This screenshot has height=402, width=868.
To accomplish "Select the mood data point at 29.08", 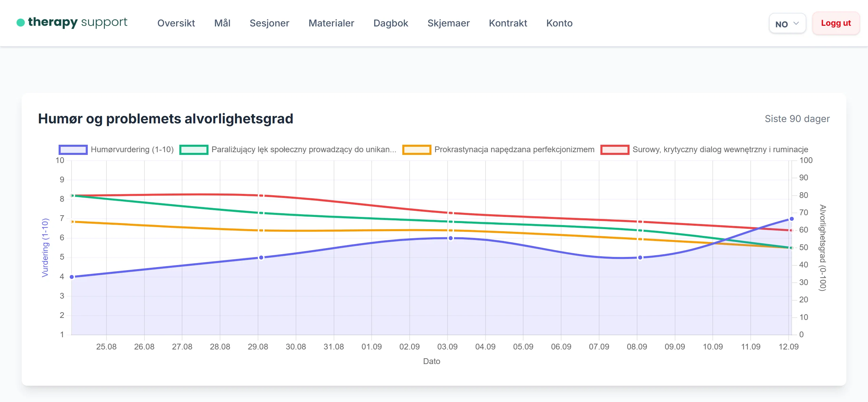I will pyautogui.click(x=261, y=258).
